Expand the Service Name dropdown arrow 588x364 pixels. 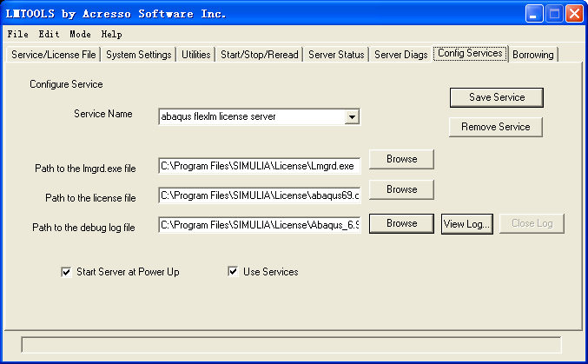pos(352,116)
